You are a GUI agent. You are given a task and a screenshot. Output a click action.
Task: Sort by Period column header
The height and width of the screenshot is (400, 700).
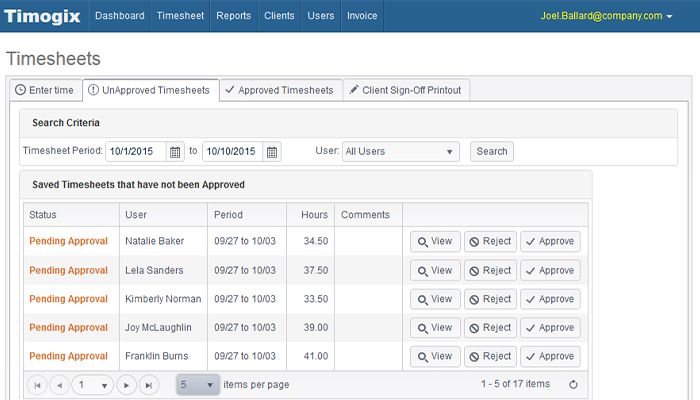247,215
